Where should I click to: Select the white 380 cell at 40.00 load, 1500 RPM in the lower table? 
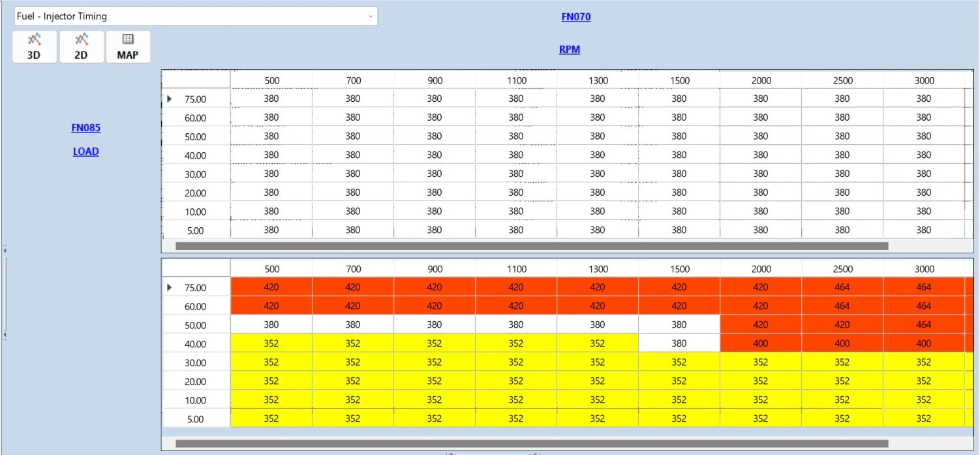(x=679, y=343)
